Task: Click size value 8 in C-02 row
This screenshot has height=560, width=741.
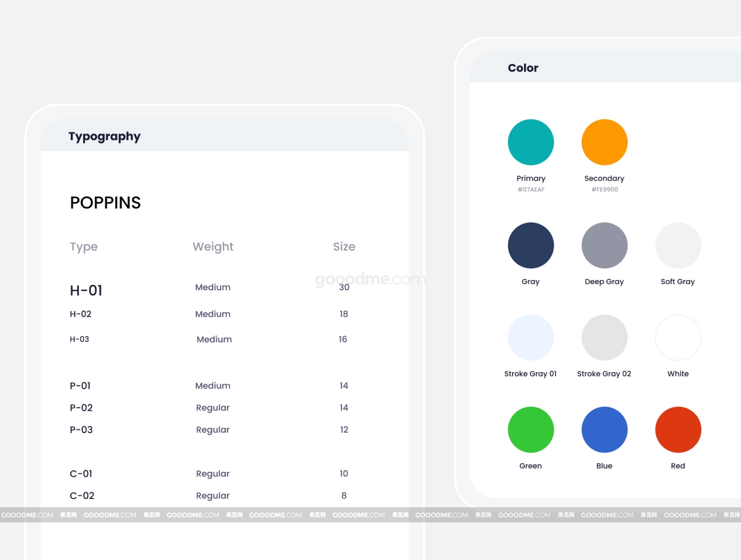Action: (344, 496)
